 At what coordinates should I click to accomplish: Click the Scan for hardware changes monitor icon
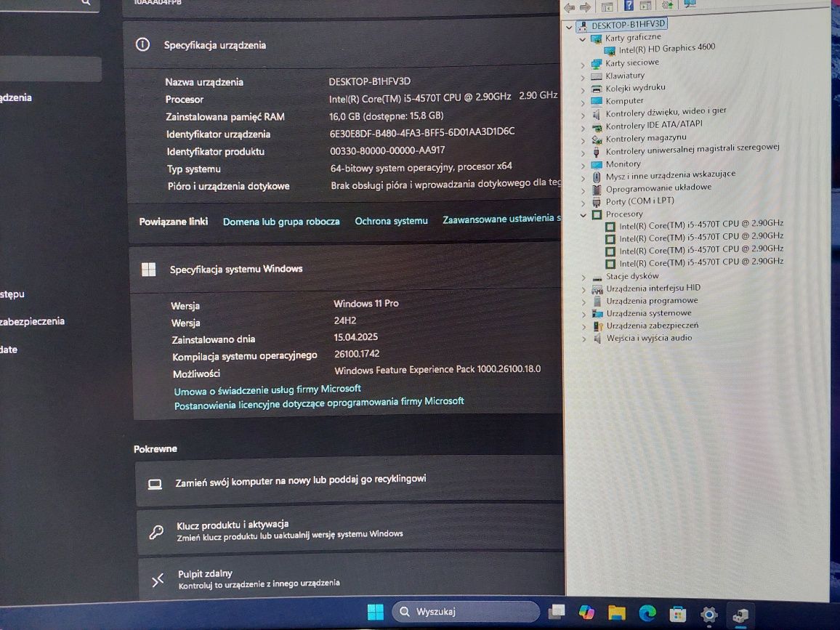point(690,4)
